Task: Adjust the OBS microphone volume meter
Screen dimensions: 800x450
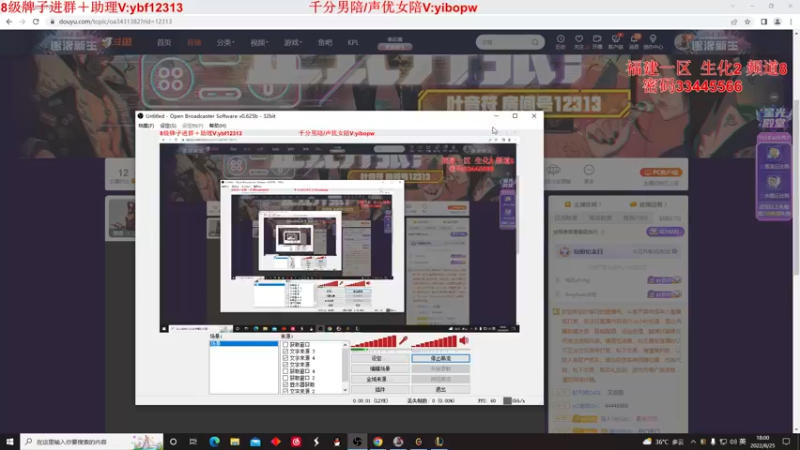Action: pyautogui.click(x=374, y=341)
